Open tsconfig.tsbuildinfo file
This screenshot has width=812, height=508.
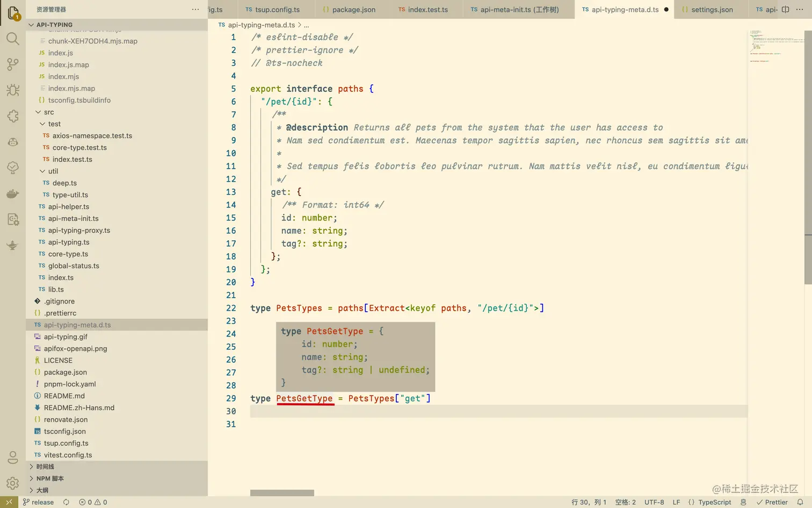[117, 100]
